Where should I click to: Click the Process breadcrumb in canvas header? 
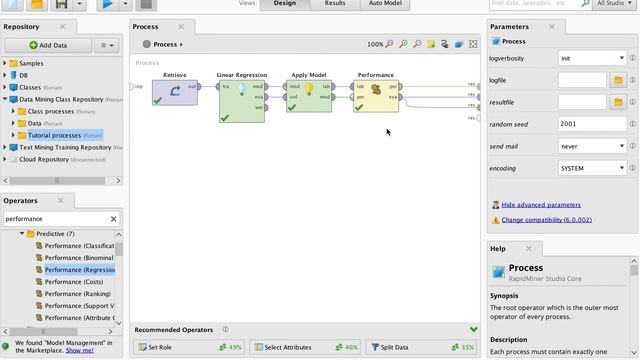click(x=165, y=44)
